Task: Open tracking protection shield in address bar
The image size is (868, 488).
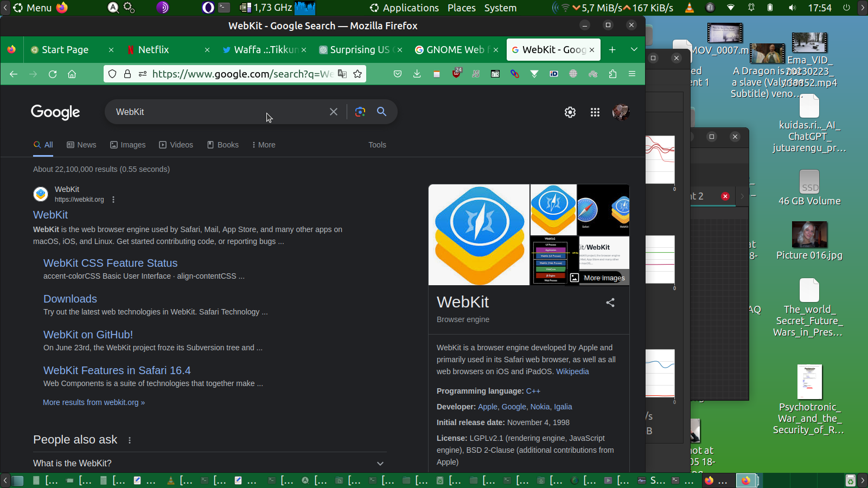Action: [112, 74]
